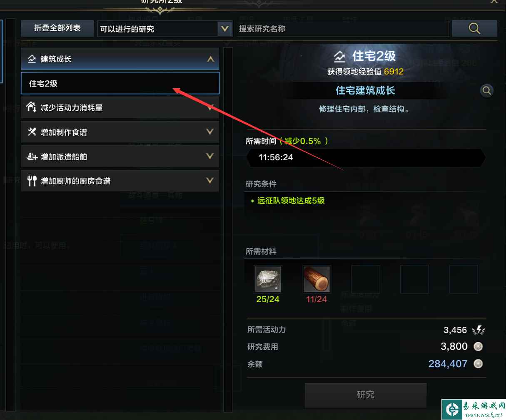506x420 pixels.
Task: Click the magnifier icon beside 住宅建筑成长
Action: tap(486, 90)
